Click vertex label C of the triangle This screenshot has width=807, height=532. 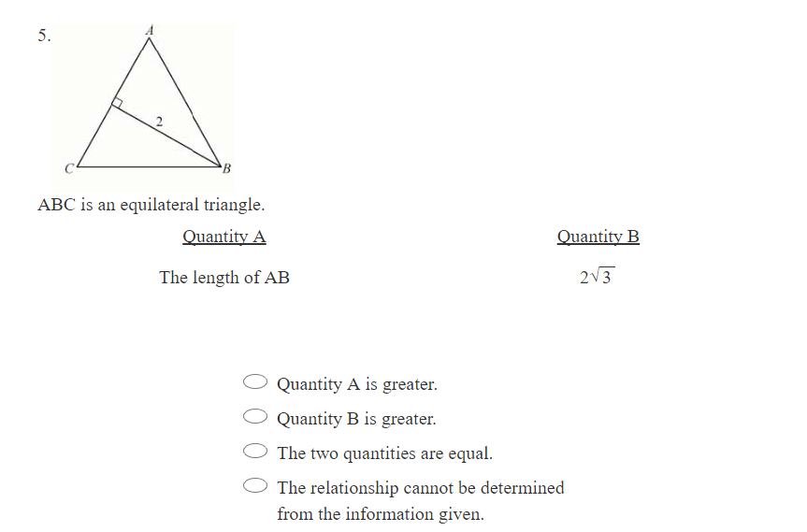pyautogui.click(x=68, y=169)
